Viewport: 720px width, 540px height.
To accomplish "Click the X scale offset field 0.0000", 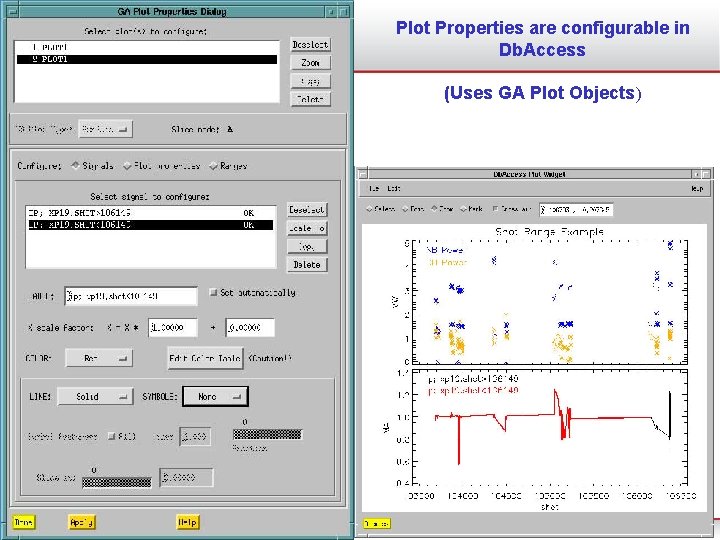I will click(x=250, y=327).
